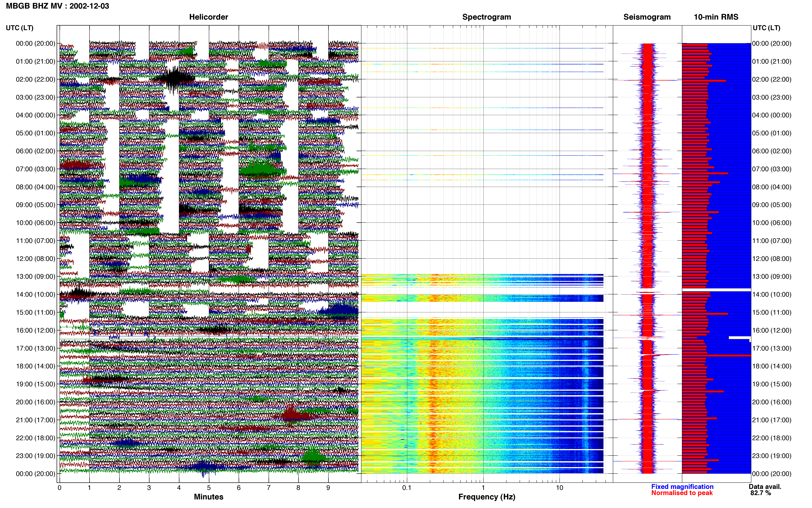Screen dimensions: 812x508
Task: Click the '0.1' frequency tick label
Action: pos(407,488)
